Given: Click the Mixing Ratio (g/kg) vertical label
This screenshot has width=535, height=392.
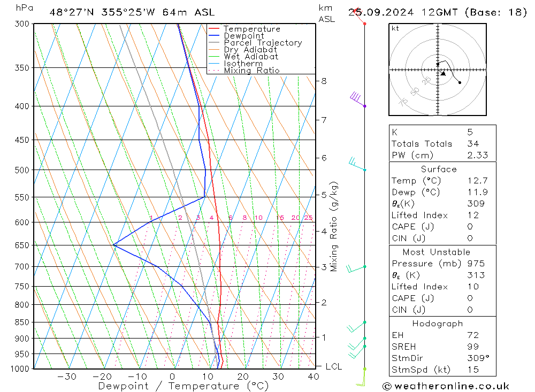Looking at the screenshot, I should (x=333, y=227).
